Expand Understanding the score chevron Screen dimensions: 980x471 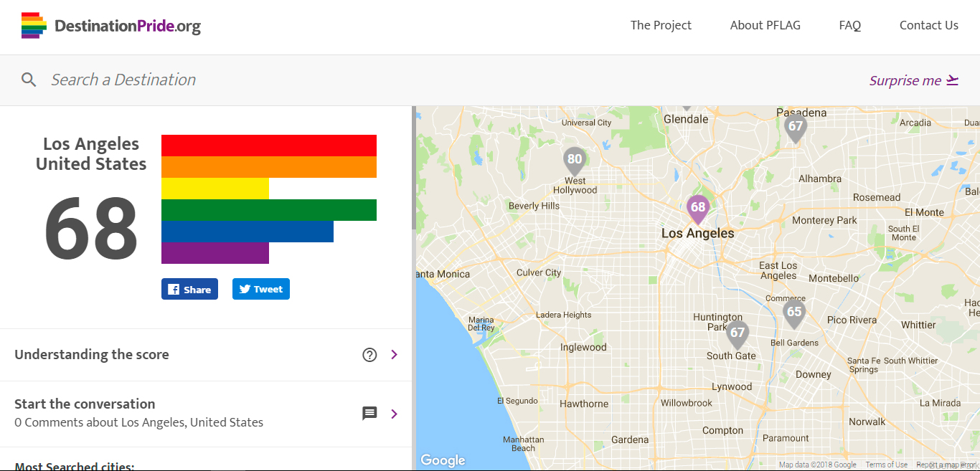click(394, 354)
